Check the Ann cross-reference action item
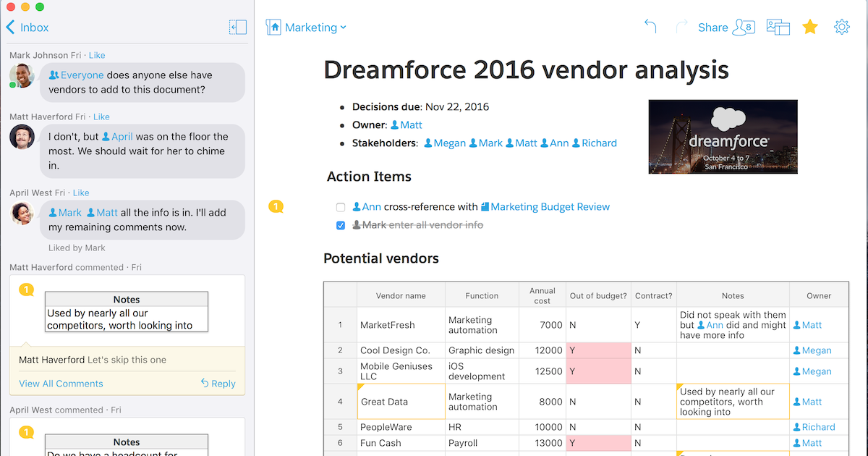This screenshot has width=868, height=456. click(x=341, y=208)
